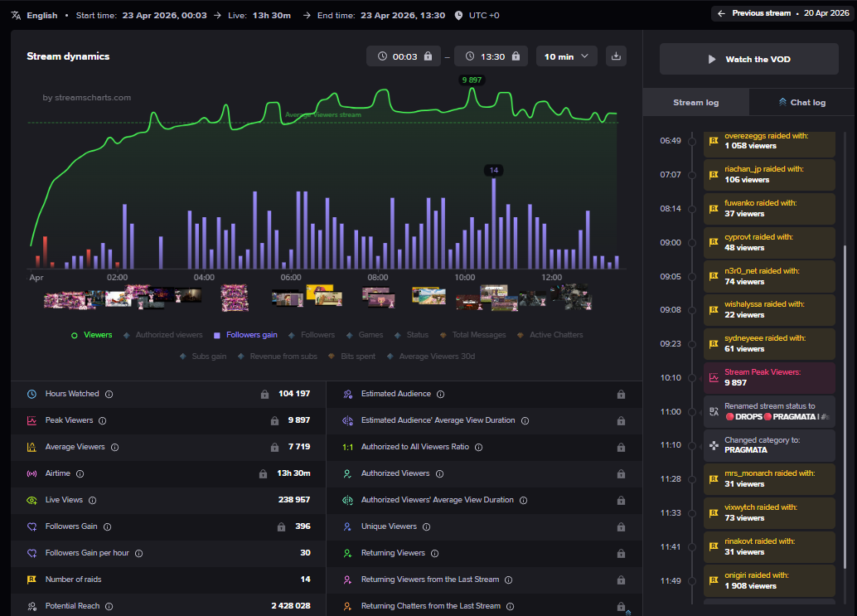Click the download chart icon
This screenshot has height=616, width=857.
tap(616, 56)
